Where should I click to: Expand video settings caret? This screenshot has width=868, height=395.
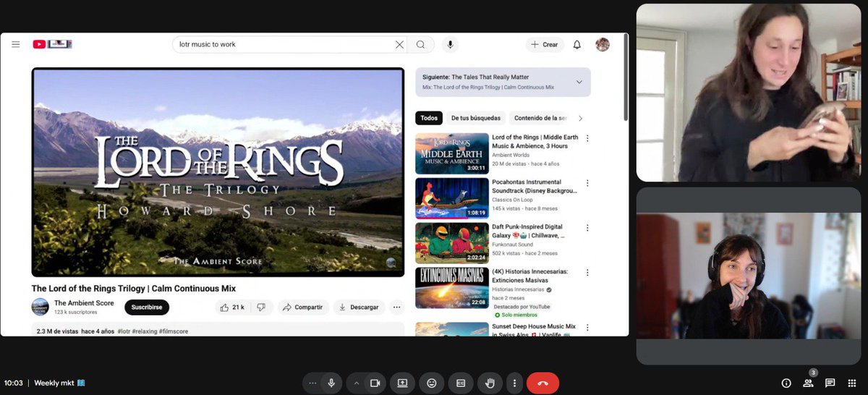click(356, 383)
